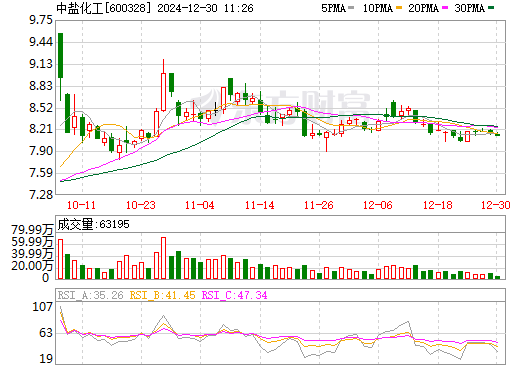Click the 30PMA legend label

(469, 8)
